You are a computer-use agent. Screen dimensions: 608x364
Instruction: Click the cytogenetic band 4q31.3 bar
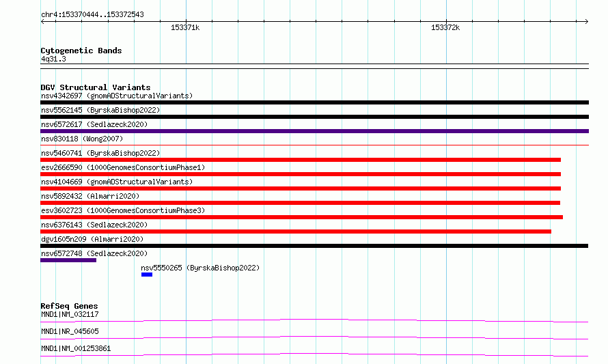(314, 66)
